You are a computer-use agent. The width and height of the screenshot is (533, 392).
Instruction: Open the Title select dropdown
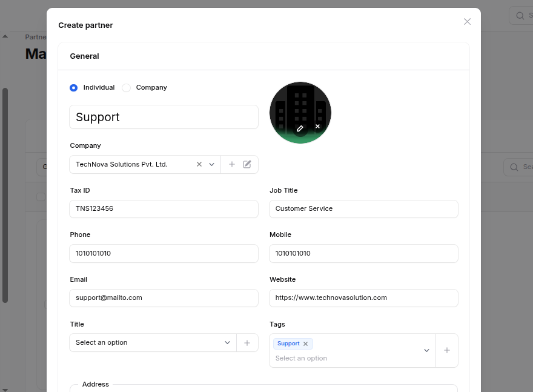(x=153, y=343)
